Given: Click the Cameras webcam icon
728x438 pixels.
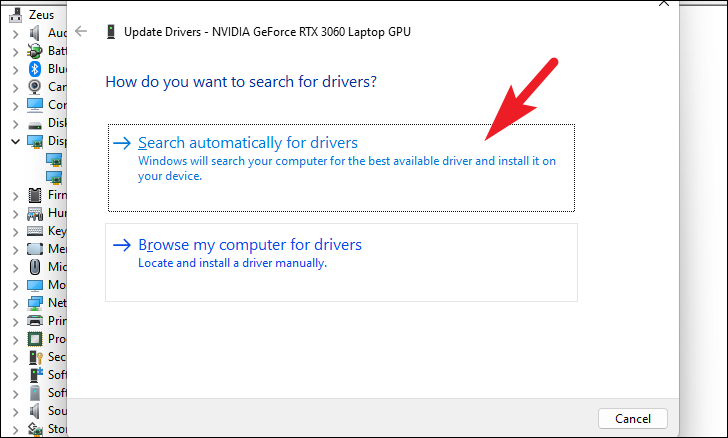Looking at the screenshot, I should tap(35, 87).
